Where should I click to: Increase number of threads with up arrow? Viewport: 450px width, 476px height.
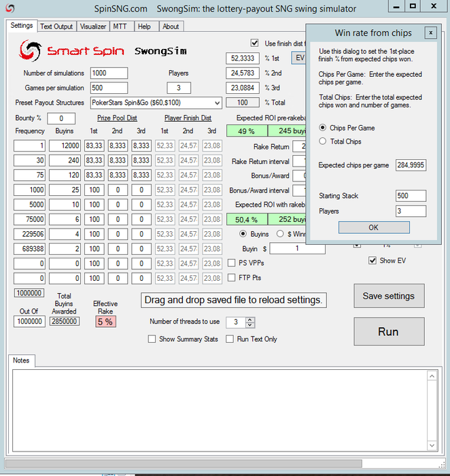[x=249, y=320]
